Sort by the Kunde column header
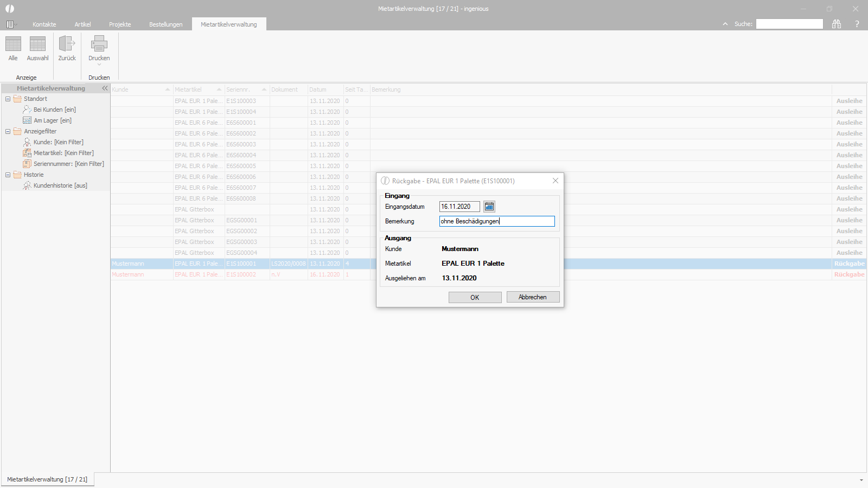868x488 pixels. point(142,89)
